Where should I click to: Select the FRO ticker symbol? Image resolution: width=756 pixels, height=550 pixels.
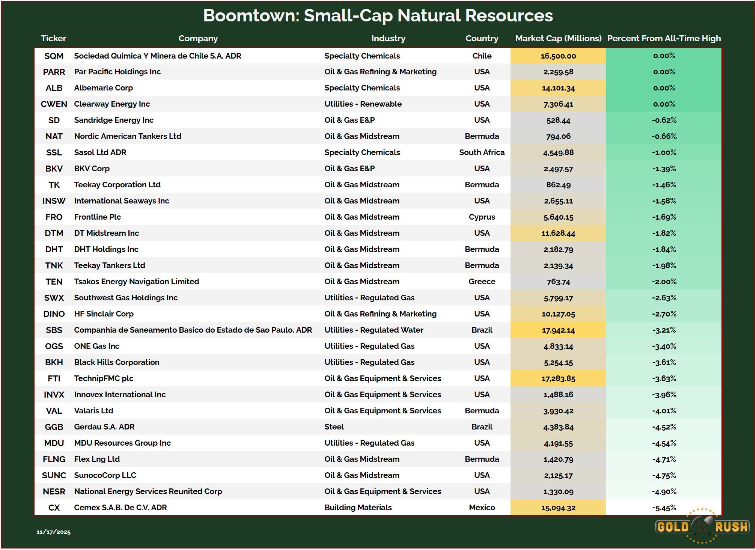[x=54, y=217]
